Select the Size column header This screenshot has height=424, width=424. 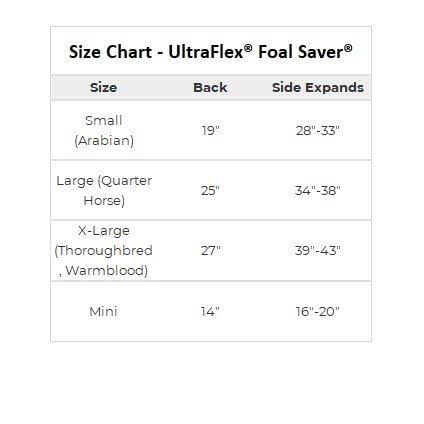pos(104,88)
